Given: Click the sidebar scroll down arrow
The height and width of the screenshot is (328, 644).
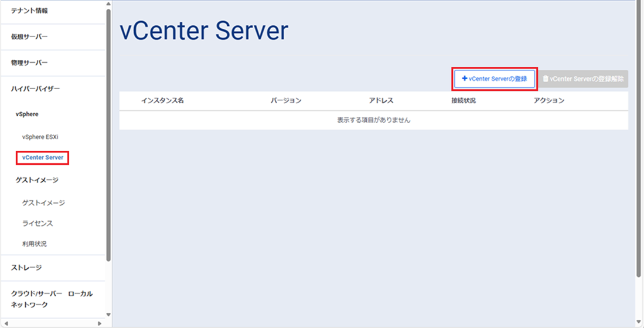Looking at the screenshot, I should click(x=108, y=315).
